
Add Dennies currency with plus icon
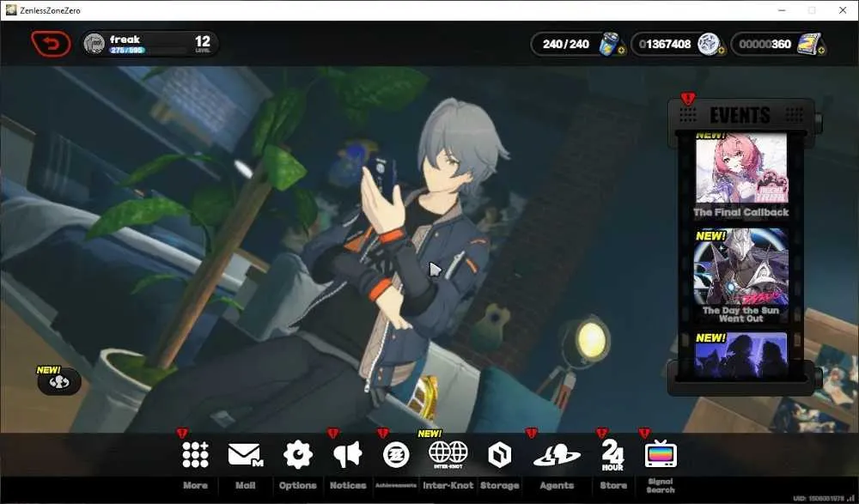(x=721, y=51)
